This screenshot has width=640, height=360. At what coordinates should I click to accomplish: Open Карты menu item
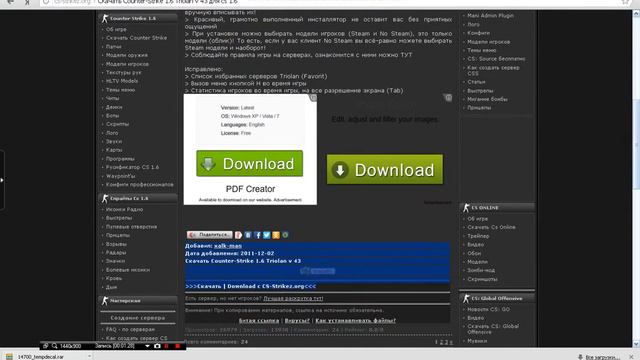point(114,150)
